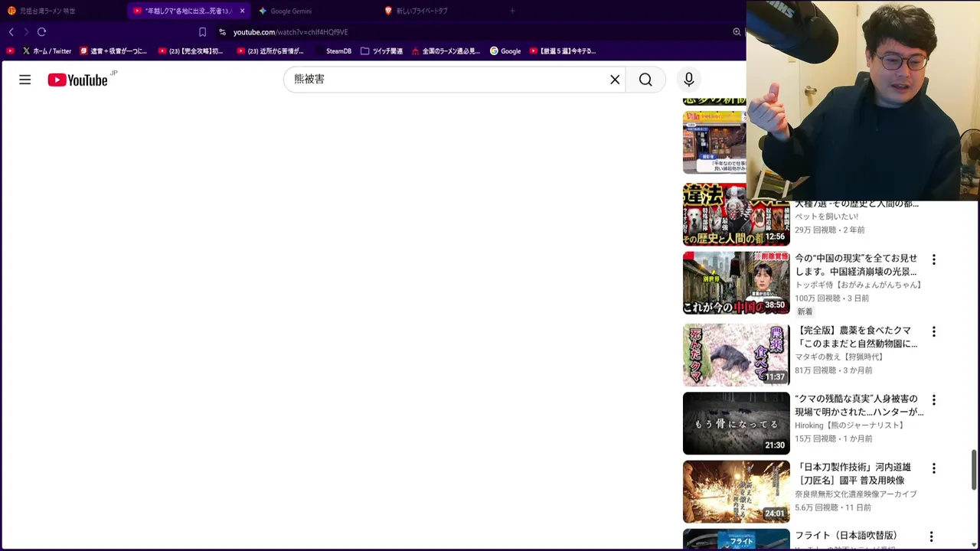Click the text 5.6万 回視聴・11 日前
Viewport: 980px width, 551px height.
(833, 507)
